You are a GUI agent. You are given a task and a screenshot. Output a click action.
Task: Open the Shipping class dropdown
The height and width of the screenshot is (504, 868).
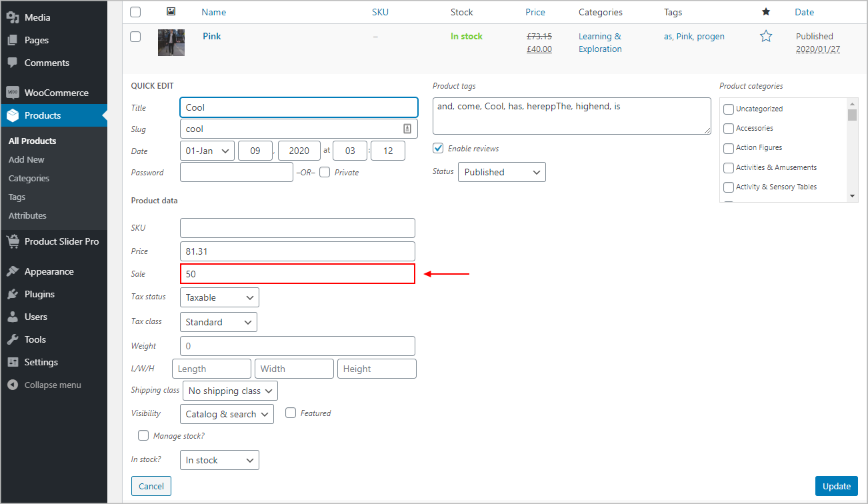coord(230,391)
